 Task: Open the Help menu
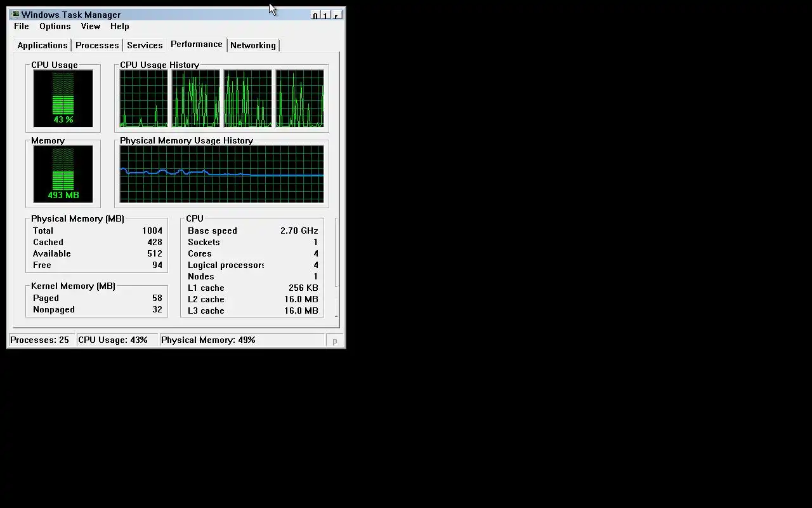119,26
